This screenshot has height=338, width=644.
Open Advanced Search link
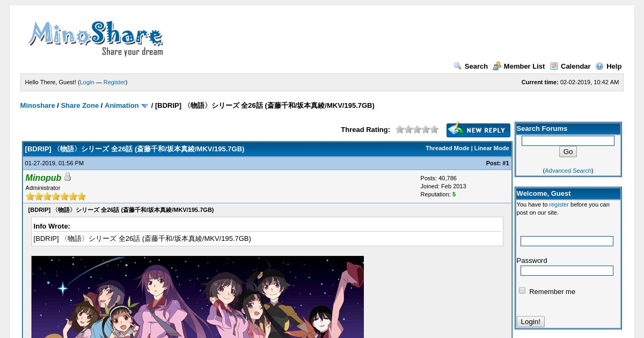tap(568, 171)
